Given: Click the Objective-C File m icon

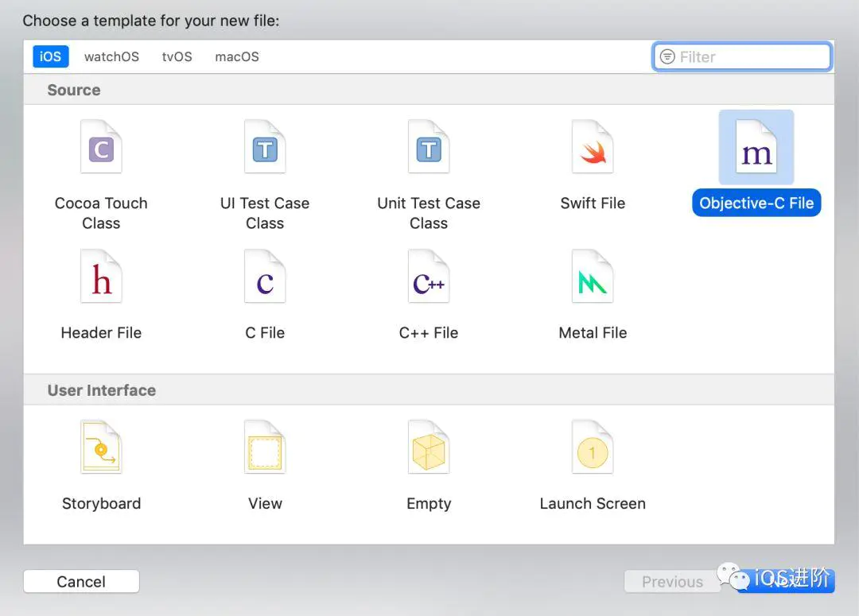Looking at the screenshot, I should 756,147.
